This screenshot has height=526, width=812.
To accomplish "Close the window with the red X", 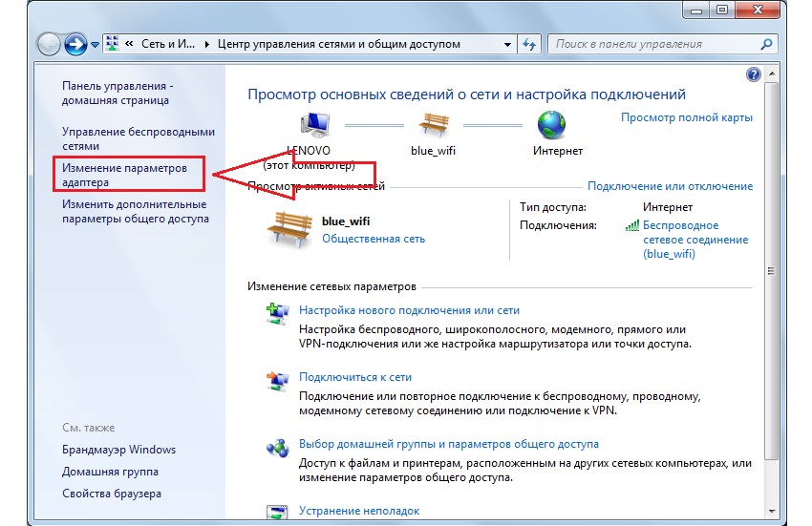I will [758, 10].
